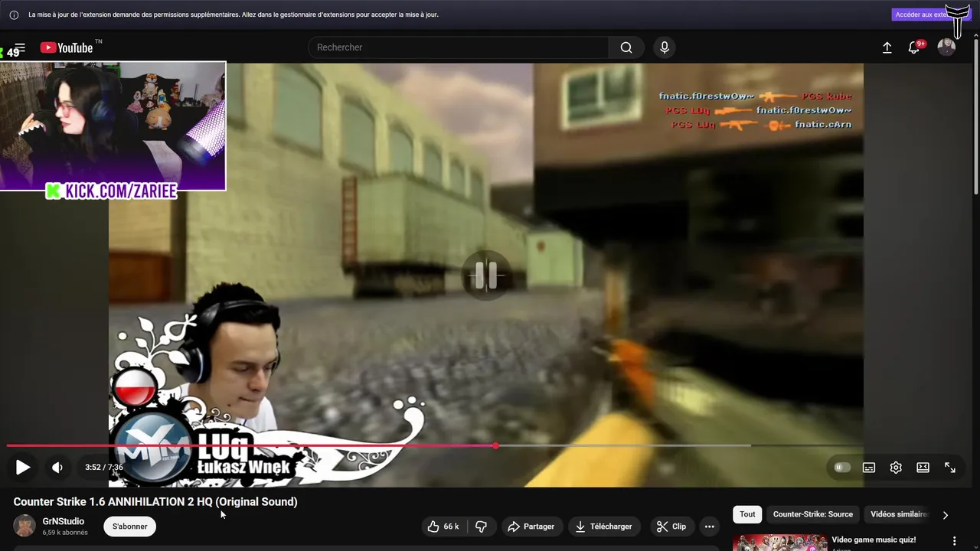This screenshot has height=551, width=980.
Task: Click the magnifier search button
Action: pos(626,47)
